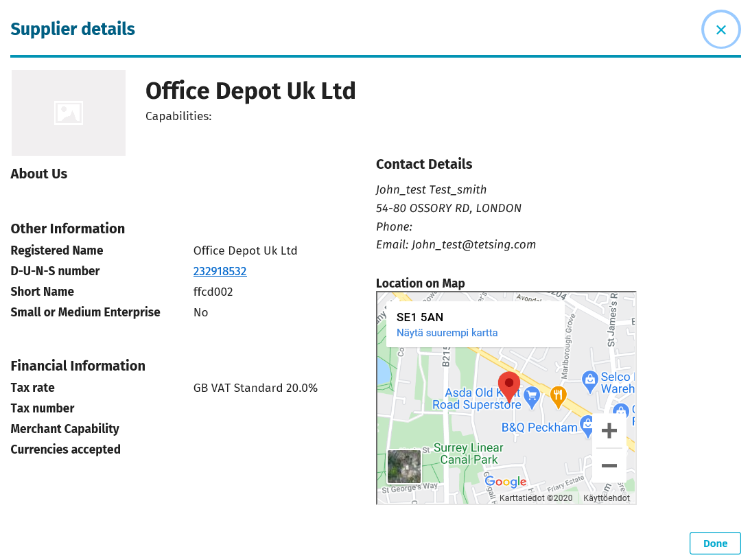Click the Capabilities label
The image size is (750, 560).
pyautogui.click(x=178, y=116)
